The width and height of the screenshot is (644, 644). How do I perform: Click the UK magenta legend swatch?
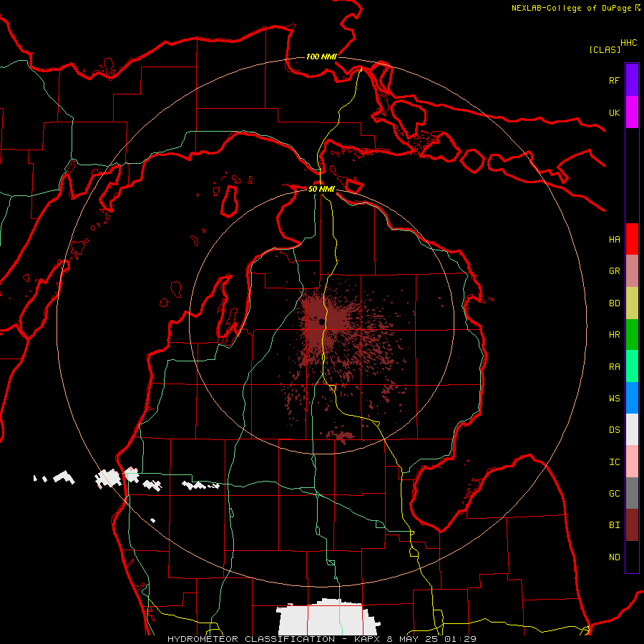coord(632,112)
